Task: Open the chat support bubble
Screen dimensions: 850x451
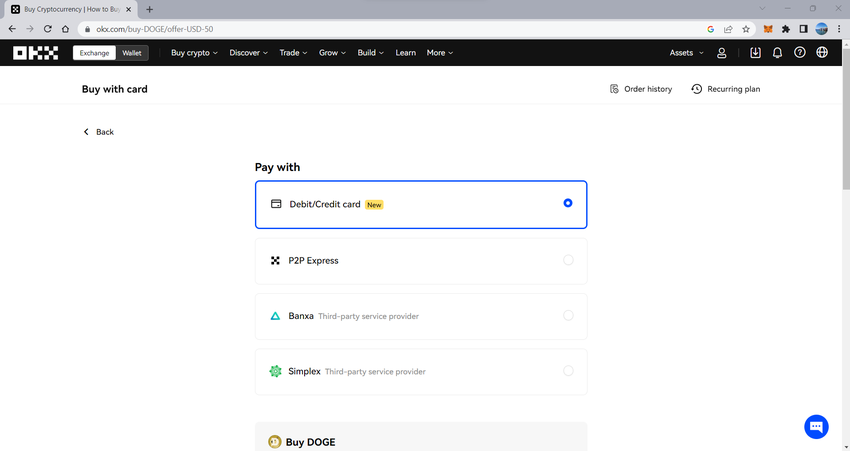Action: 816,426
